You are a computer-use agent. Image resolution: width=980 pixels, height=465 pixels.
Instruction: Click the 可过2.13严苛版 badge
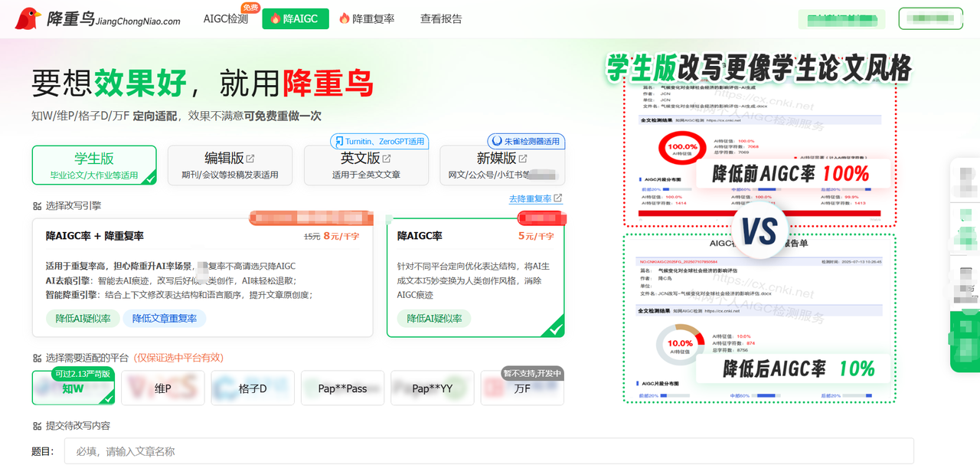coord(83,374)
